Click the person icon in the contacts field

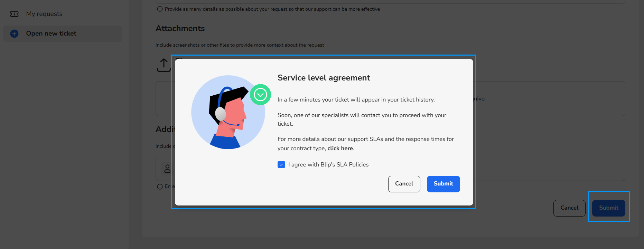tap(167, 169)
